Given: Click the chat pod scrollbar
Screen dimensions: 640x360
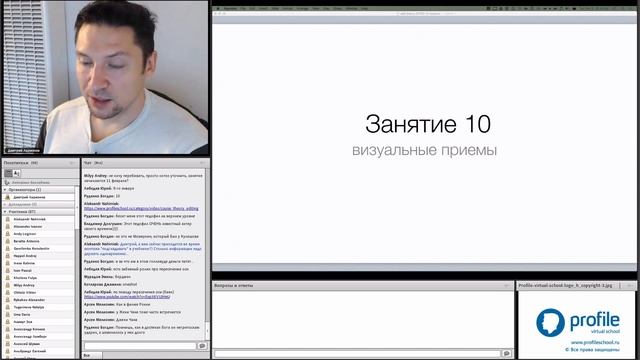Looking at the screenshot, I should pos(207,253).
